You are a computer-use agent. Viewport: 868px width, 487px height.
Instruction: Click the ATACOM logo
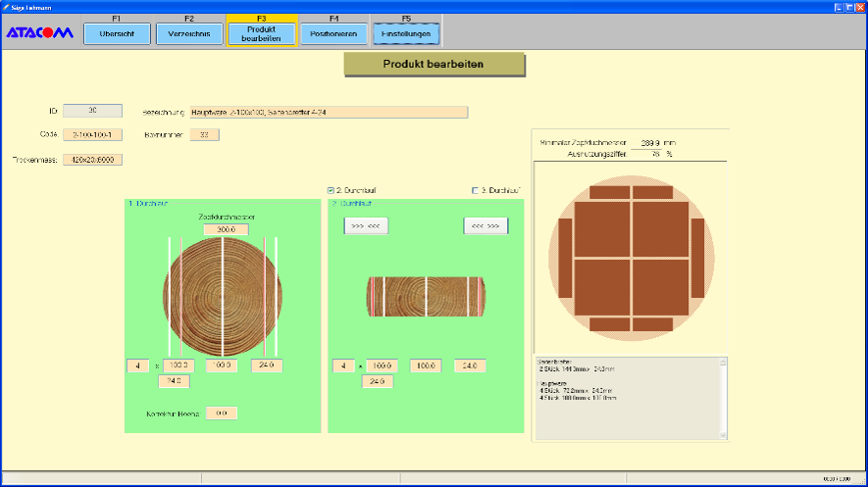(x=40, y=32)
